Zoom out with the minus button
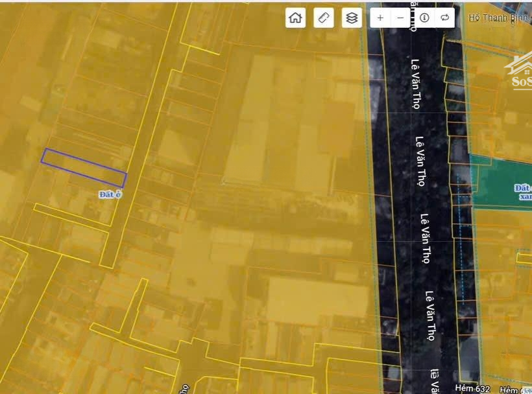Viewport: 532px width, 394px height. 400,18
